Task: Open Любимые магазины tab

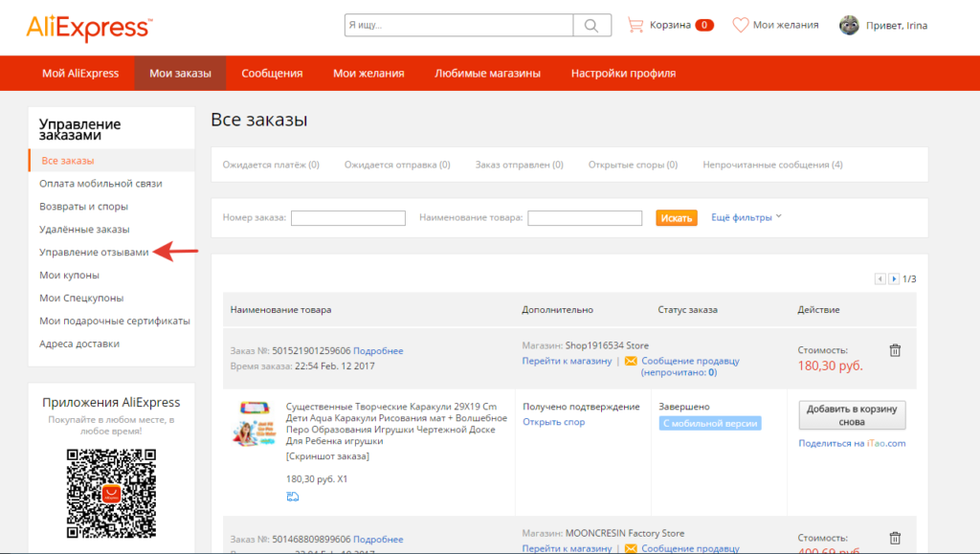Action: 487,73
